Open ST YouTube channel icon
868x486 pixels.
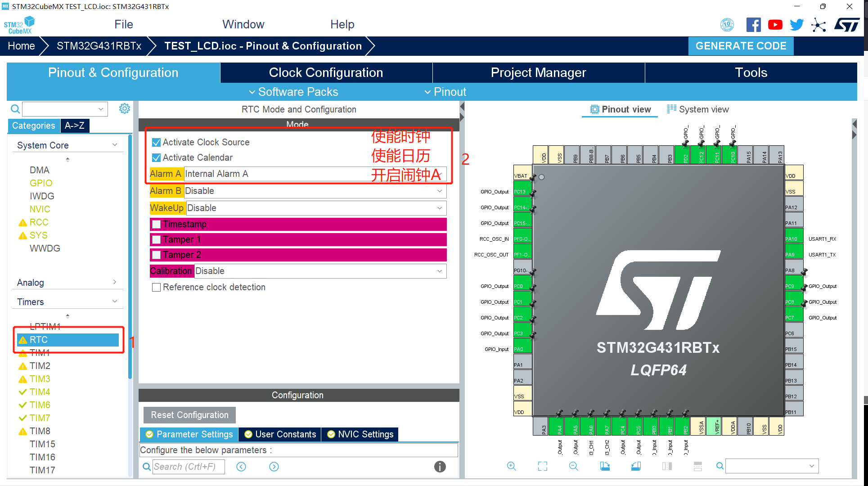coord(775,25)
